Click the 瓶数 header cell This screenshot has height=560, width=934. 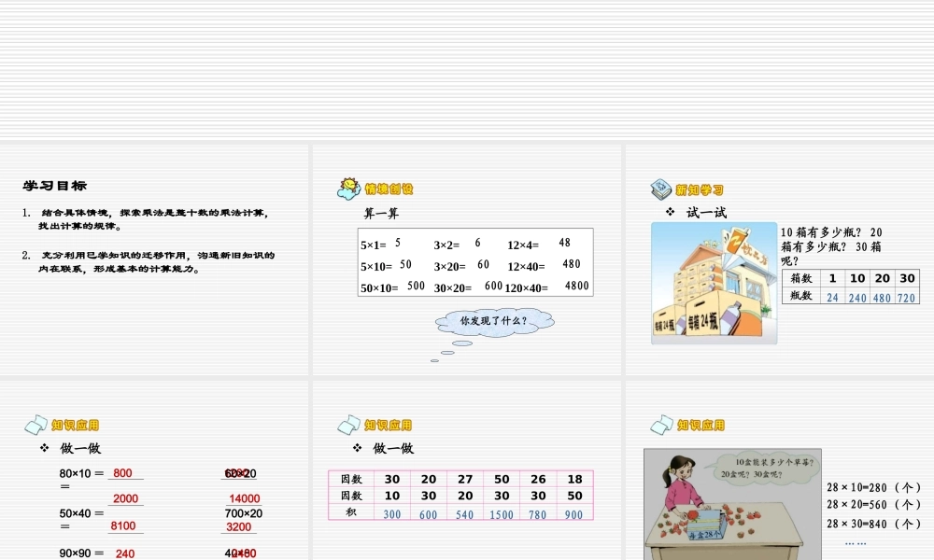click(x=801, y=296)
